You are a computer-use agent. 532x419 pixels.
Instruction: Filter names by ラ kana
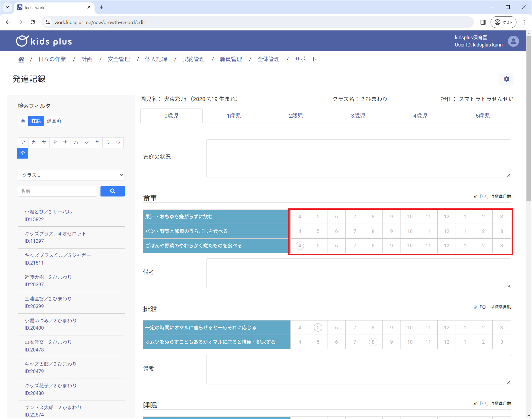click(108, 143)
